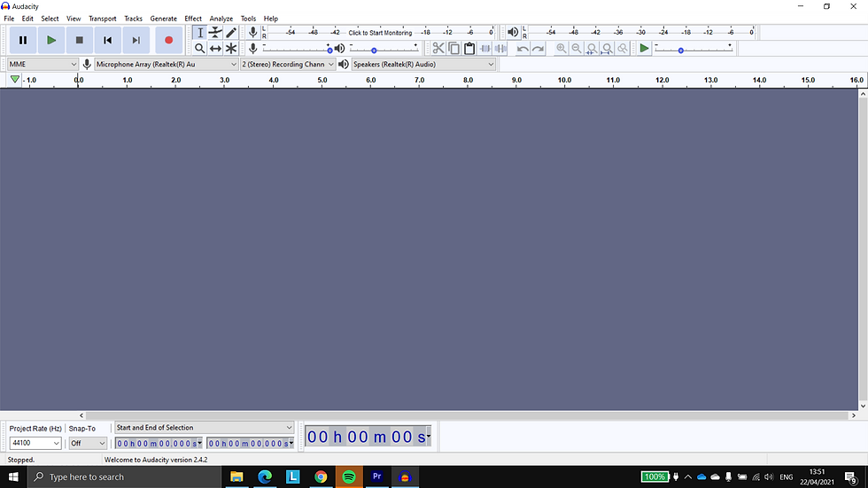Select the Draw (pencil) tool

point(231,33)
